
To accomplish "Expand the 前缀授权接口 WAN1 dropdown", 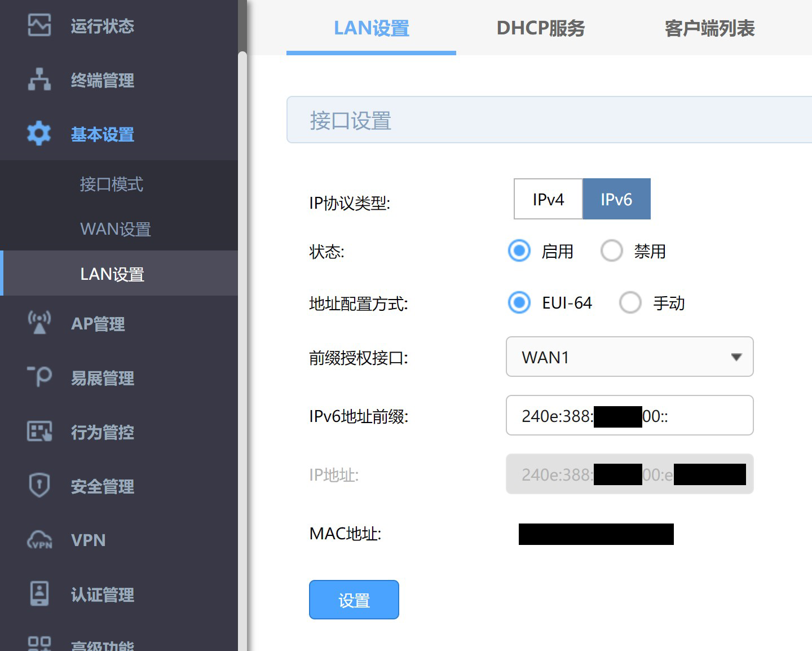I will pyautogui.click(x=629, y=357).
